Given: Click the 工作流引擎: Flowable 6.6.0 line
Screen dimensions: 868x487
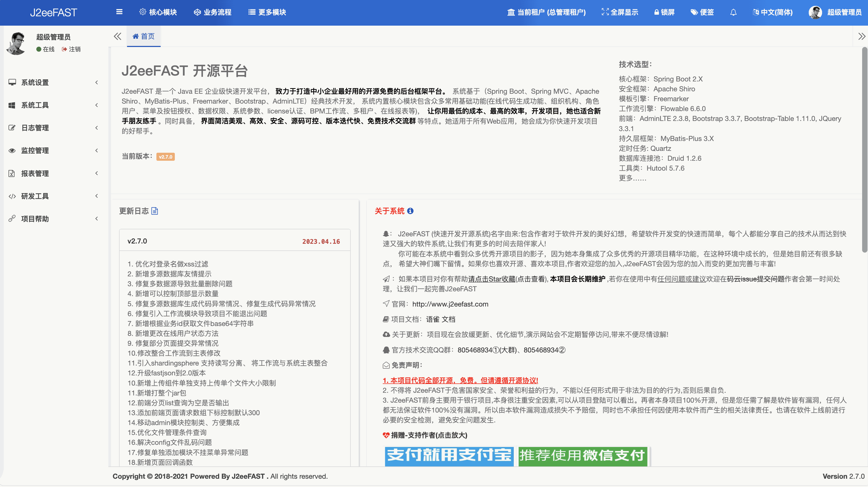Looking at the screenshot, I should point(662,108).
